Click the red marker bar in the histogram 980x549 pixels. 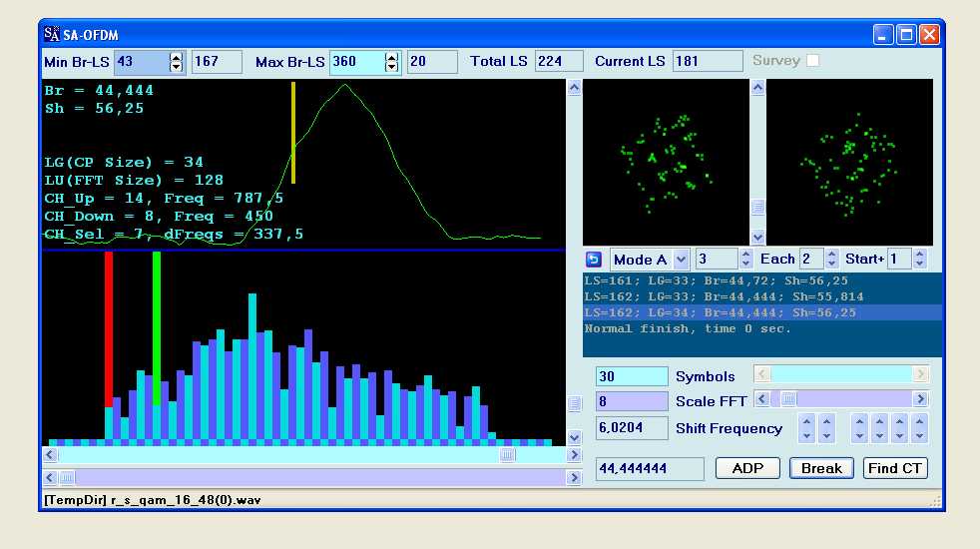[109, 329]
